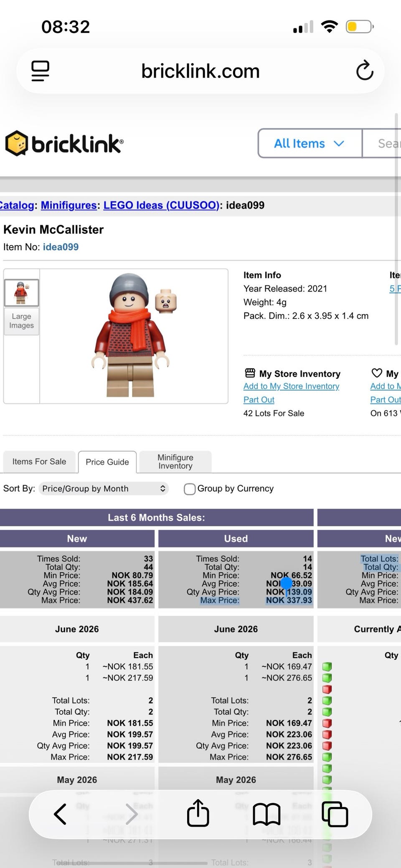Tap the main Kevin McCallister minifigure image

coord(134,335)
